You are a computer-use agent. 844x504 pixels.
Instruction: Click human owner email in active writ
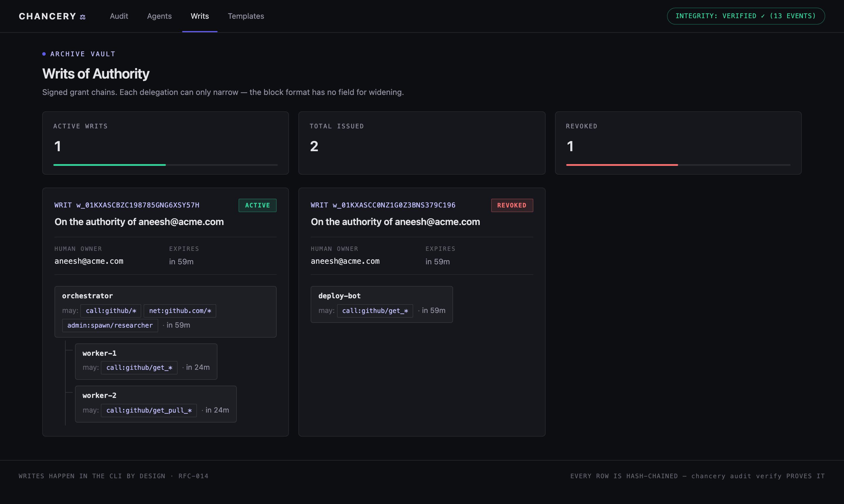click(x=89, y=261)
